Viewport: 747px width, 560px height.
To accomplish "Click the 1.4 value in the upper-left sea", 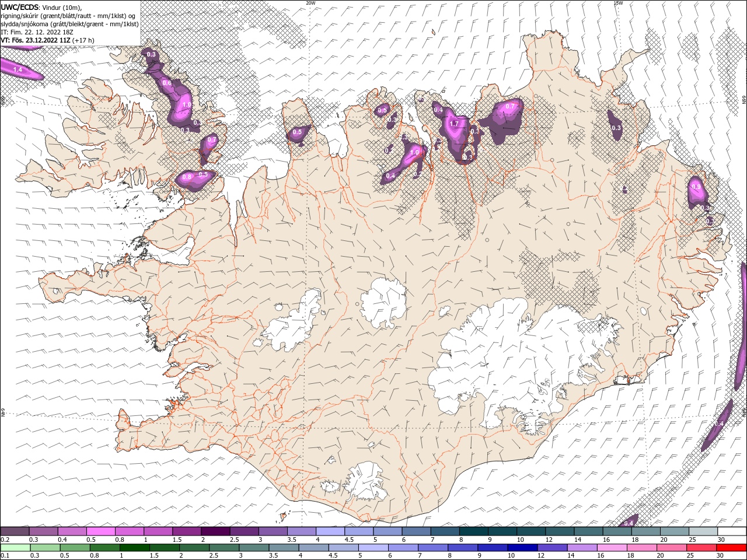I will point(18,70).
